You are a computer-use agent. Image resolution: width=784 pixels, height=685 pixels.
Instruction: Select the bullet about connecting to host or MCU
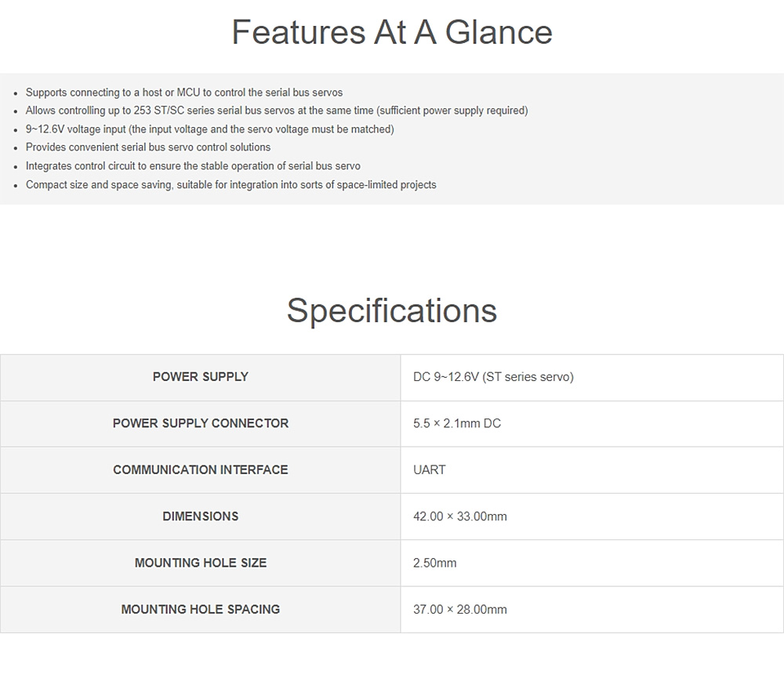(184, 92)
